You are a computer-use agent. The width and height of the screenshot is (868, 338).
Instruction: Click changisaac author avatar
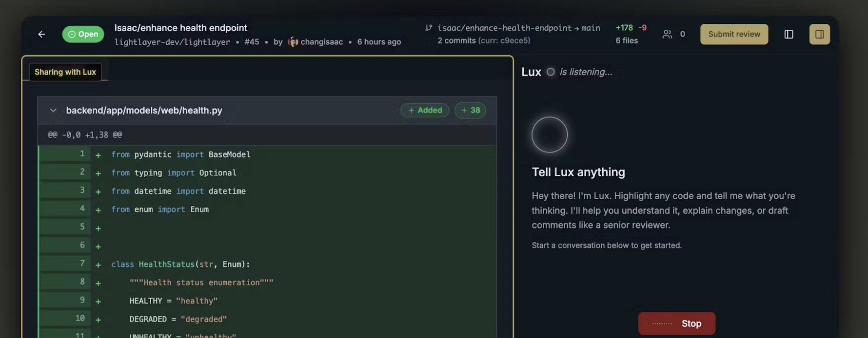[293, 42]
